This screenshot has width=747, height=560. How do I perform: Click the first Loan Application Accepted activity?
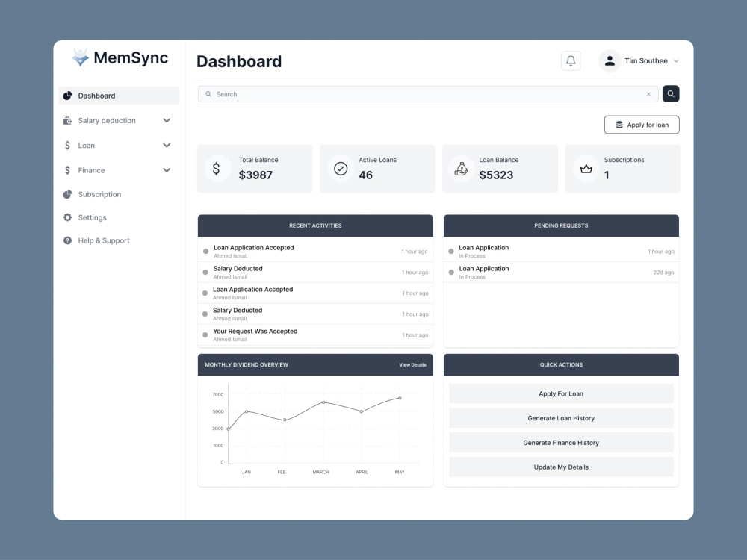[x=315, y=251]
